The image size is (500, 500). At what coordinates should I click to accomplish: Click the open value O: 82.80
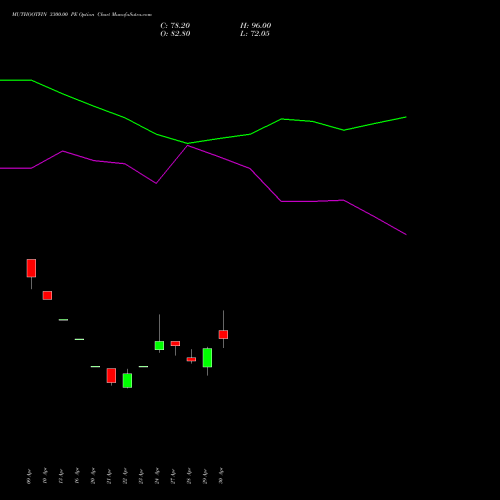(175, 34)
